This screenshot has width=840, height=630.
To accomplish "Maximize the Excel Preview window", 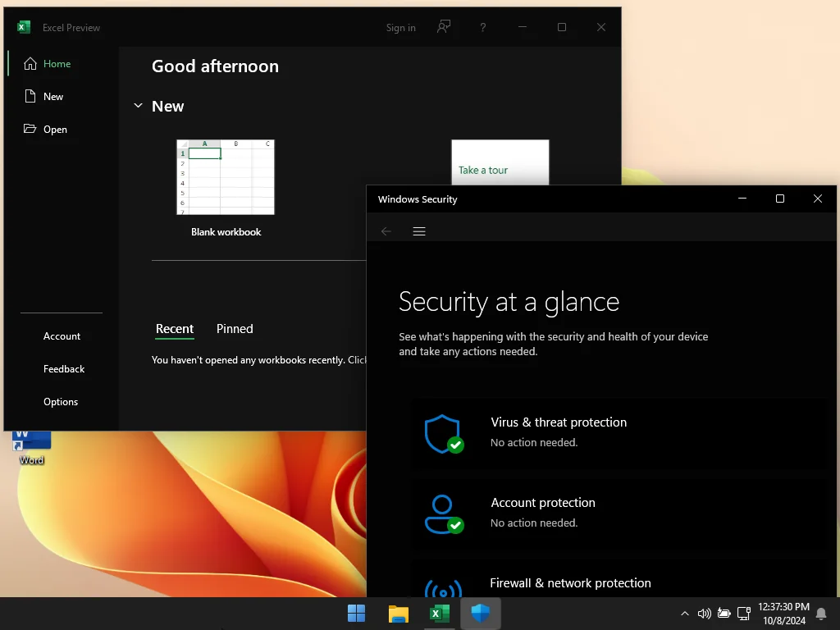I will pyautogui.click(x=562, y=27).
